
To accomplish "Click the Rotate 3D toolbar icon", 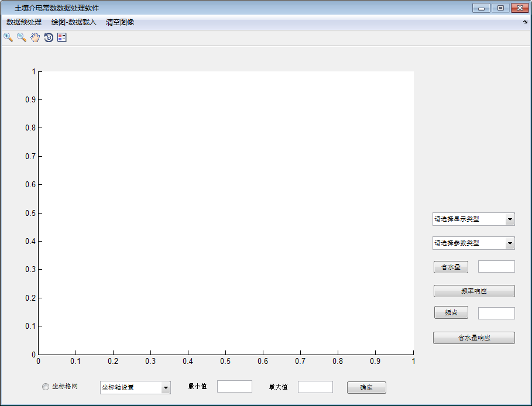I will point(49,37).
